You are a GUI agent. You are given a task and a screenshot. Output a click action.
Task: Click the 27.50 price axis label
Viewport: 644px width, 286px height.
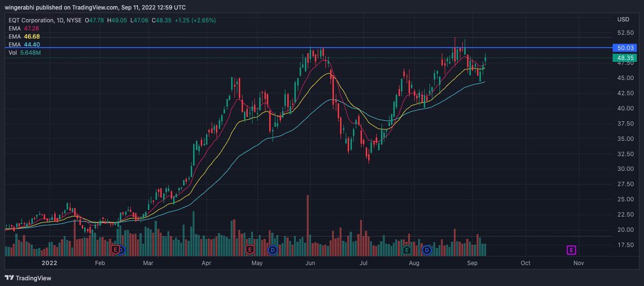click(625, 185)
